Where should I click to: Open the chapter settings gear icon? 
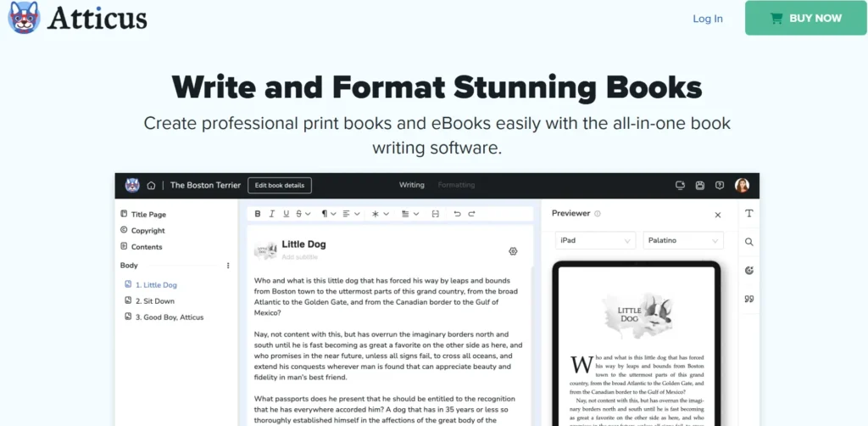point(513,251)
